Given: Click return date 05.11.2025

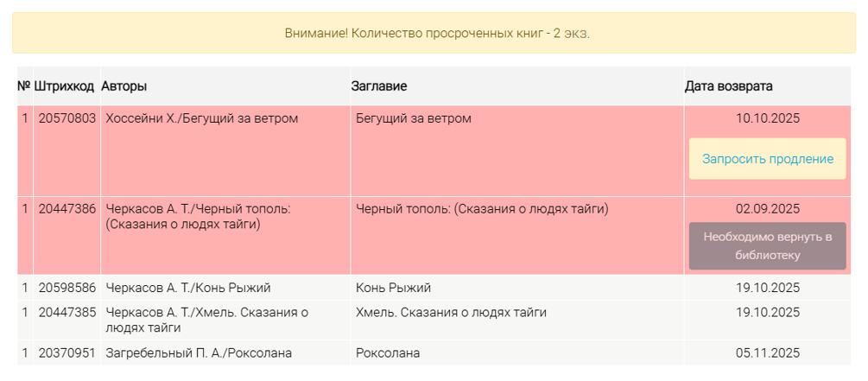Looking at the screenshot, I should [768, 353].
